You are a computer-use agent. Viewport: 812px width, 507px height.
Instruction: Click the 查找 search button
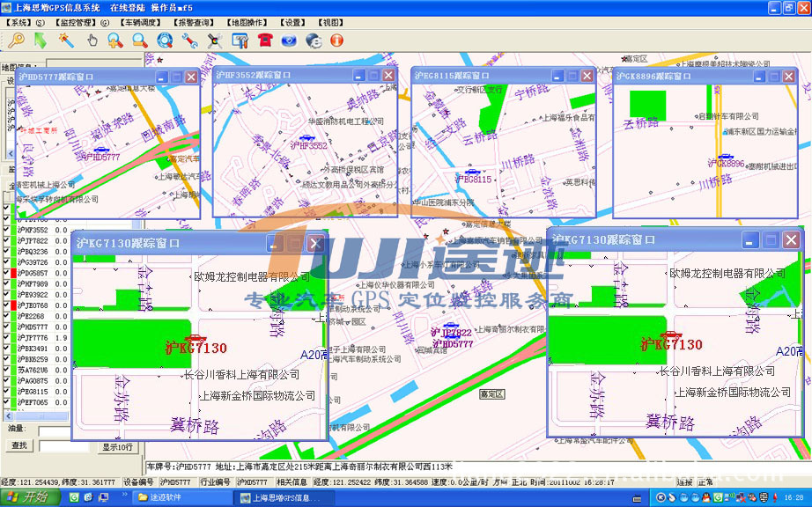tap(18, 446)
